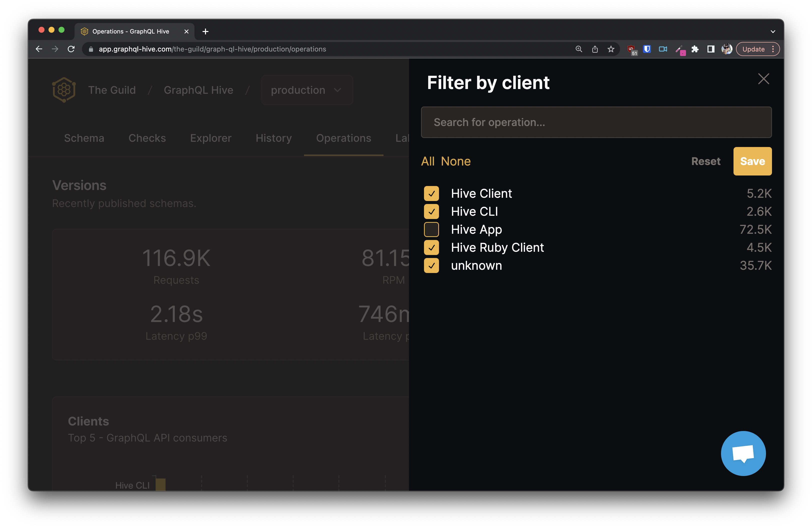Reset the client filters
This screenshot has height=528, width=812.
point(705,161)
